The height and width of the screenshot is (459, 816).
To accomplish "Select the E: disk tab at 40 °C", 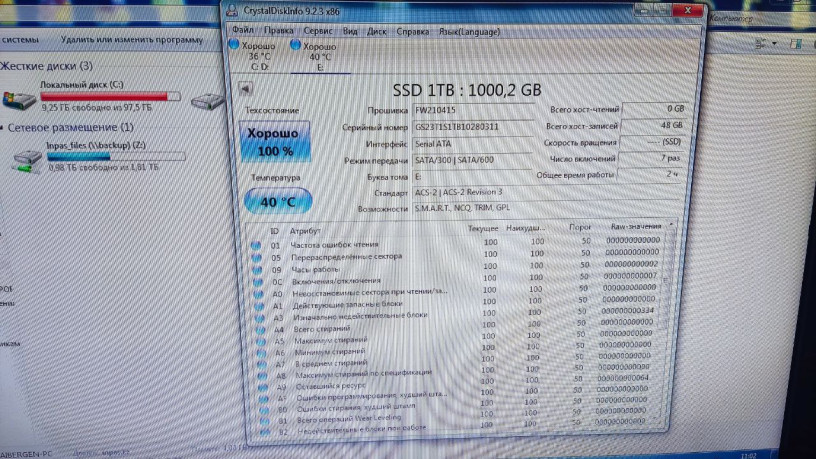I will coord(318,56).
